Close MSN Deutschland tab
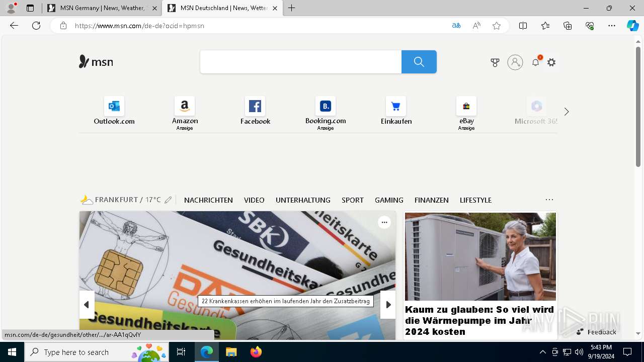644x362 pixels. [275, 8]
